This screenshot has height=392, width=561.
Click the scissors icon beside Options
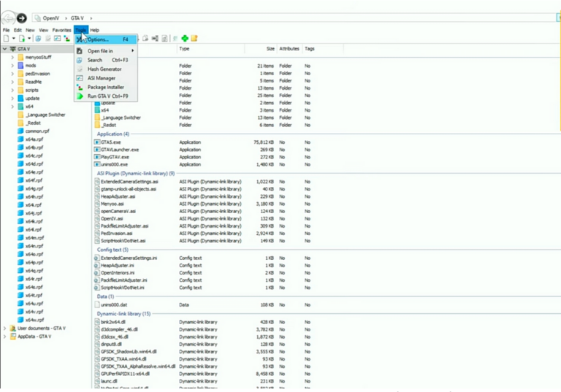click(x=80, y=39)
